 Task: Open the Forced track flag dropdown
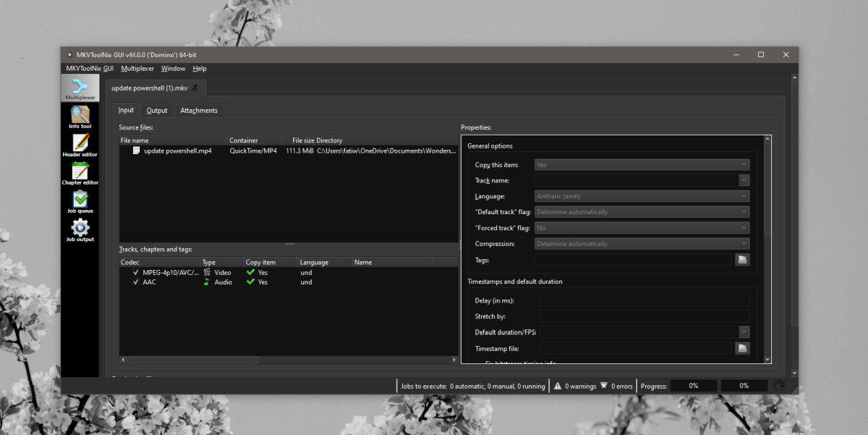pos(642,228)
